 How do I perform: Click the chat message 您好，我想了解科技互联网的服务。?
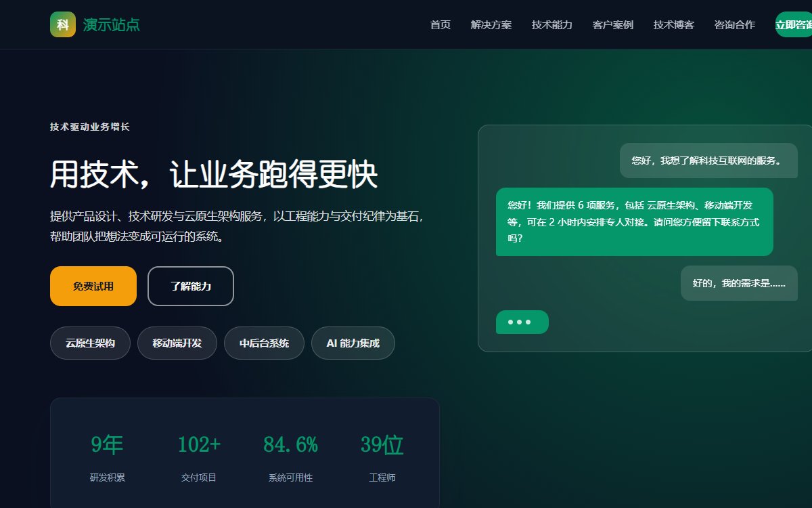point(708,161)
